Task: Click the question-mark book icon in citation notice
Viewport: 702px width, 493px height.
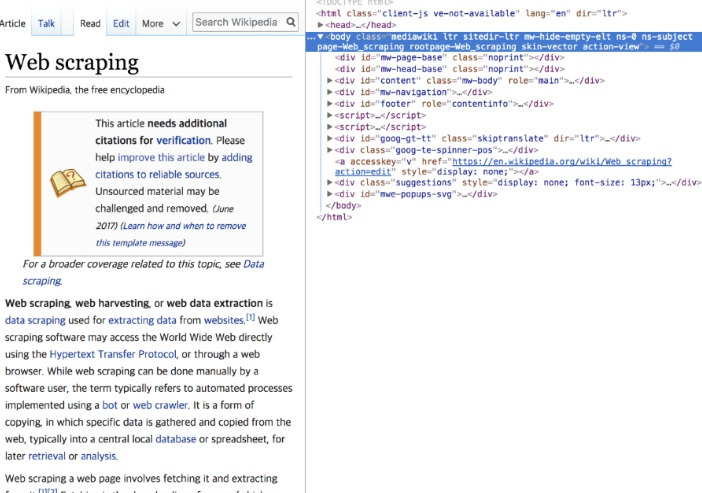Action: [x=68, y=183]
